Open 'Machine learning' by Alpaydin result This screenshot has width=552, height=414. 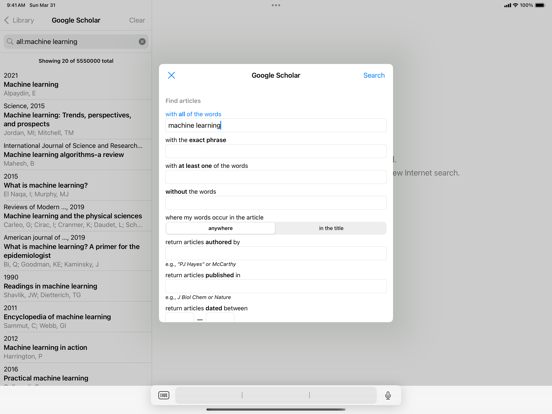(x=76, y=84)
